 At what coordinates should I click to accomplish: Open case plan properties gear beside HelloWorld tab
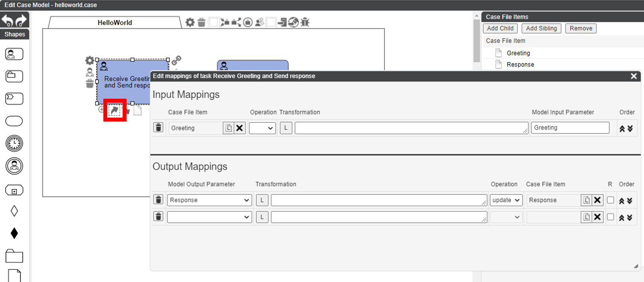190,22
